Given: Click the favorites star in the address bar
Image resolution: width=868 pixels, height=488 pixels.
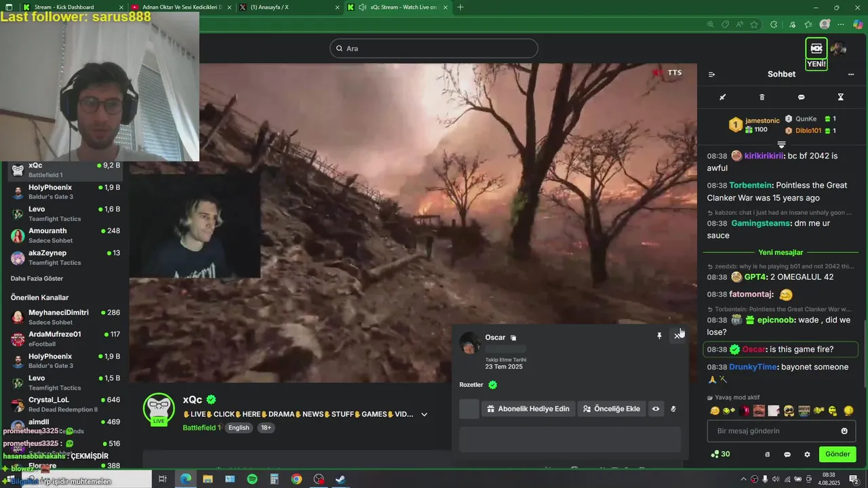Looking at the screenshot, I should click(754, 24).
